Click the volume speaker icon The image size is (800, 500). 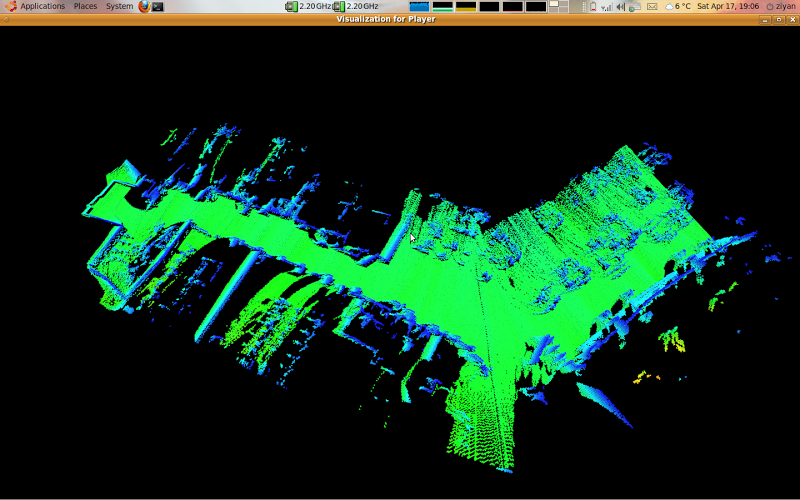(x=621, y=6)
